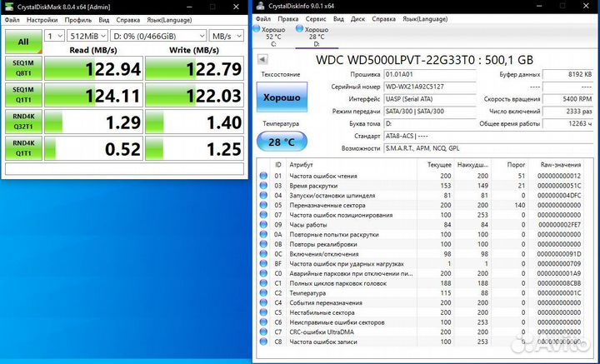Click status icon for C0 Аварийные парковки row
The height and width of the screenshot is (364, 600).
[x=263, y=273]
